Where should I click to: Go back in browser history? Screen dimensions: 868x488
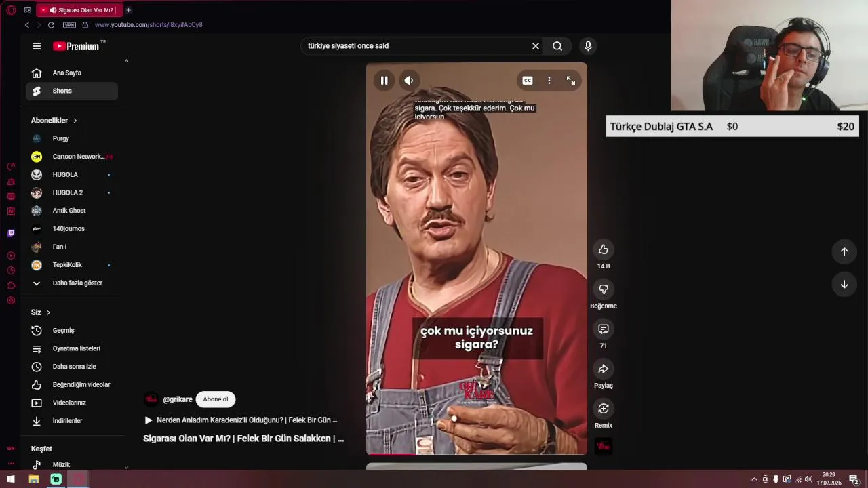(27, 25)
